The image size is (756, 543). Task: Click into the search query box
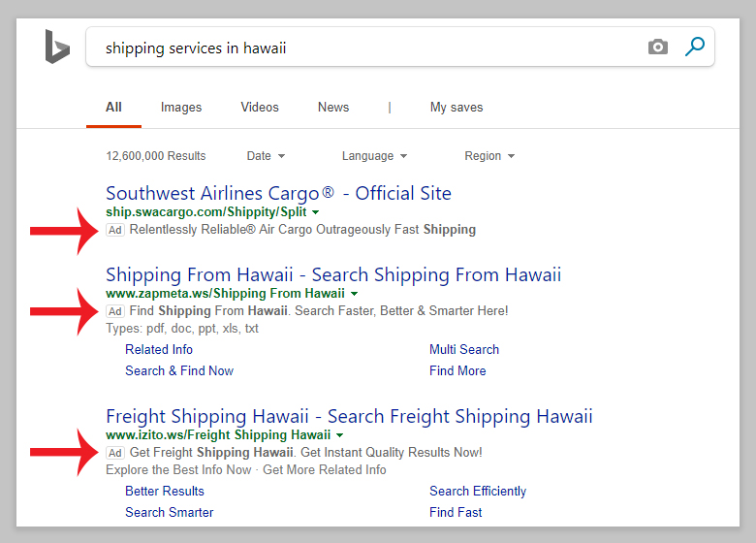[x=368, y=48]
